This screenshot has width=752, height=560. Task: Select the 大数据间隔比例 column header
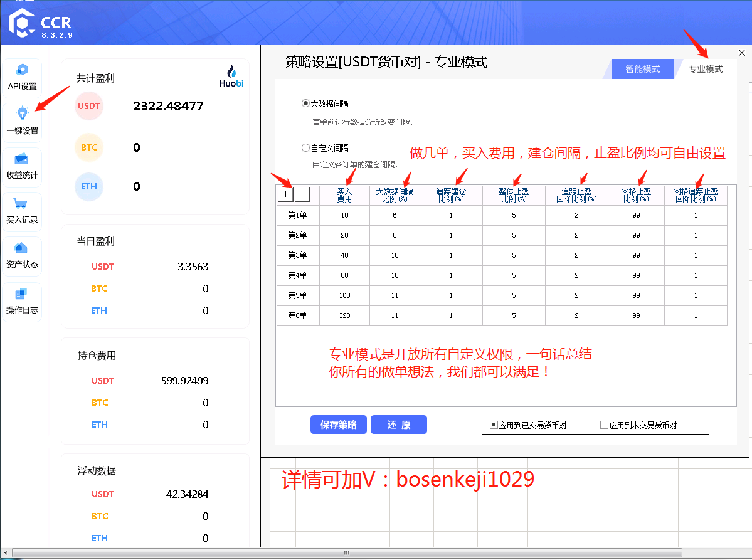pos(395,195)
